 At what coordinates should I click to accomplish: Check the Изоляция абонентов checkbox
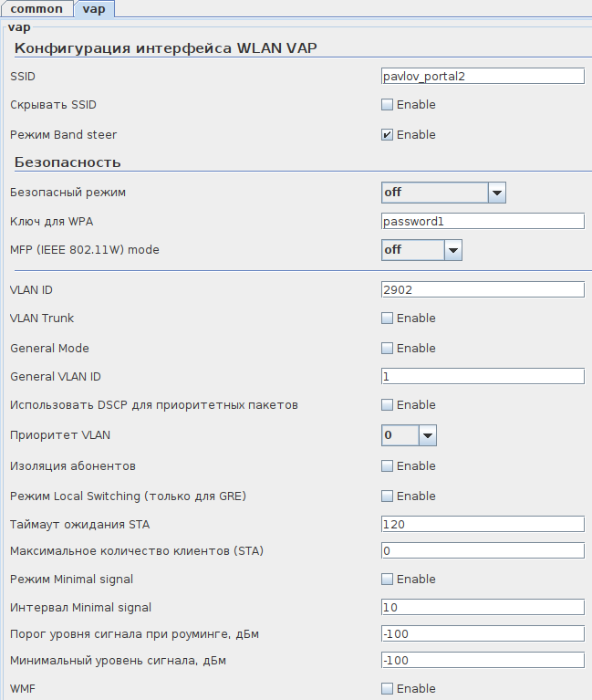(x=387, y=466)
